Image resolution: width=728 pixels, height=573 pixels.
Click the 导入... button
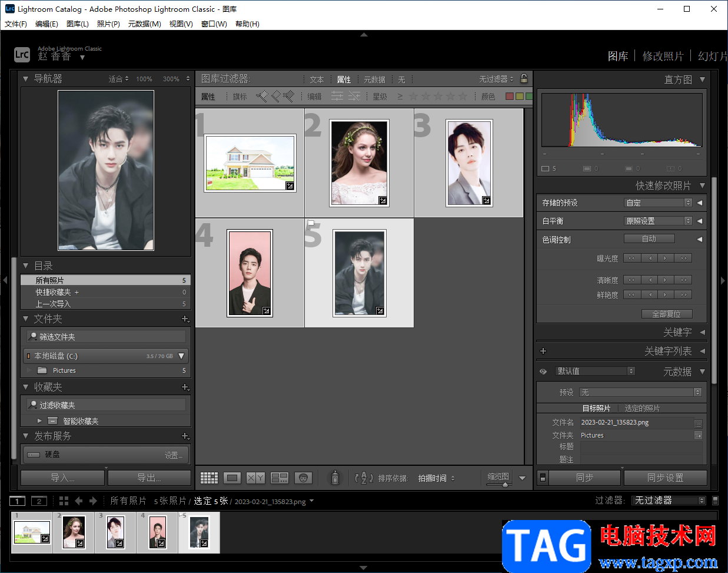tap(62, 478)
